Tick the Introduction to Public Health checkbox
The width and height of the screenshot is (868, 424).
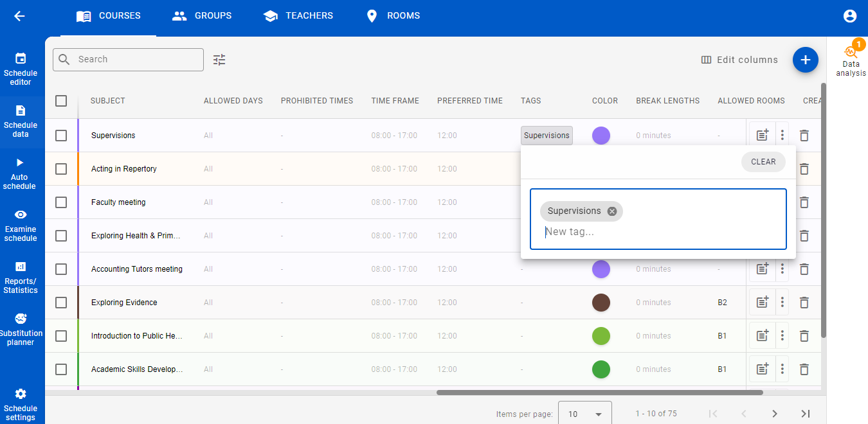click(61, 336)
